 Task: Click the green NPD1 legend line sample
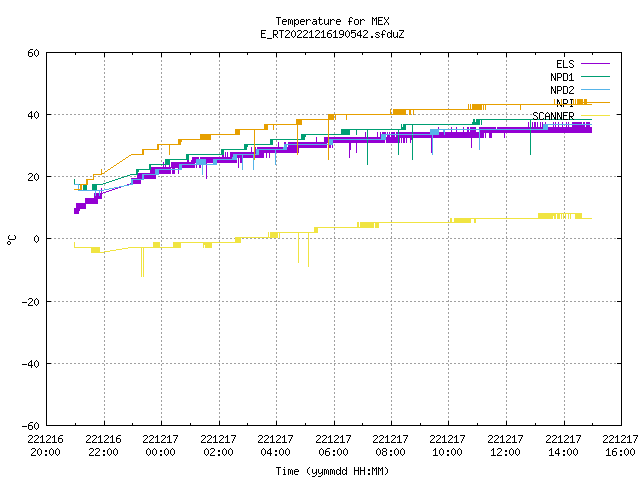click(595, 76)
